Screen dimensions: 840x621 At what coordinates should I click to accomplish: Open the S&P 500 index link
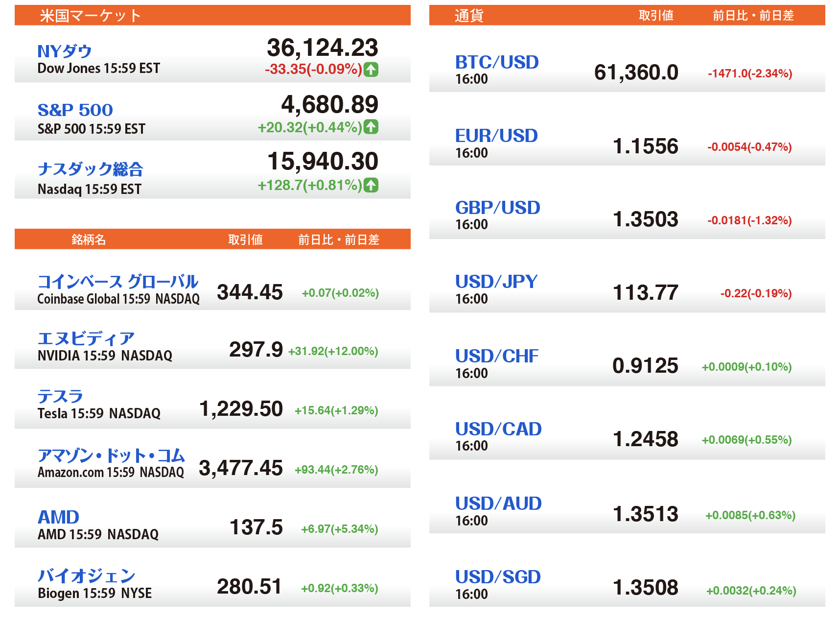point(75,110)
